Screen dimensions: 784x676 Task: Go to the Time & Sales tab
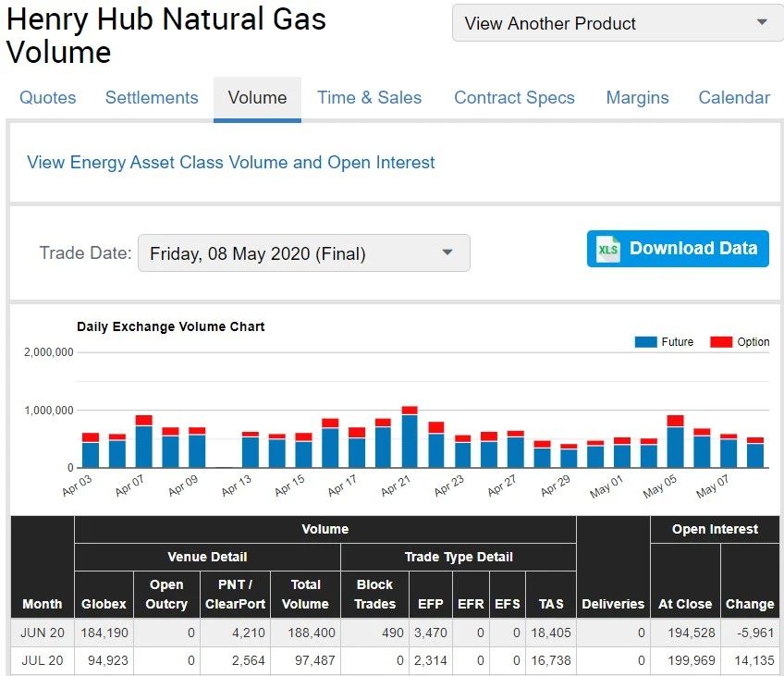pyautogui.click(x=369, y=98)
